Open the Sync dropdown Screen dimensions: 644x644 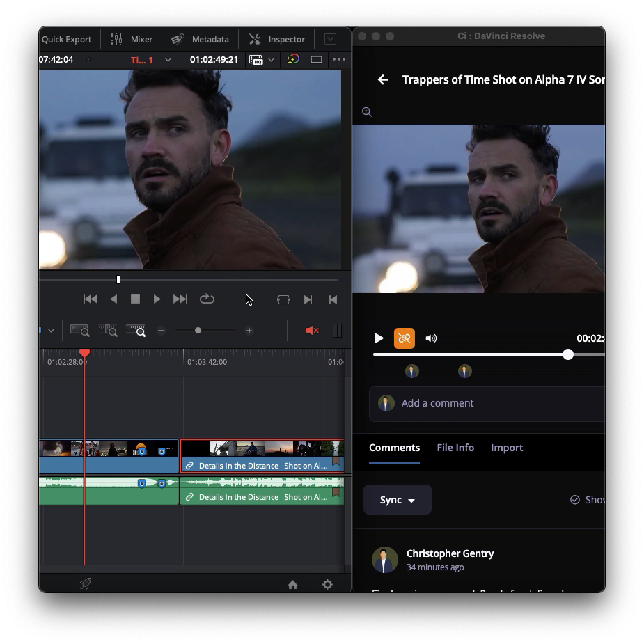(397, 500)
